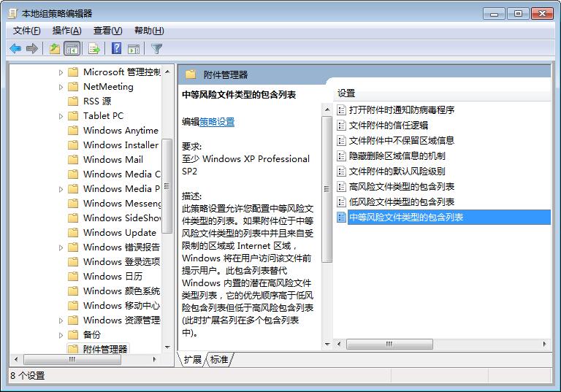The width and height of the screenshot is (561, 392).
Task: Expand the Microsoft 管理控制 tree node
Action: click(x=61, y=72)
